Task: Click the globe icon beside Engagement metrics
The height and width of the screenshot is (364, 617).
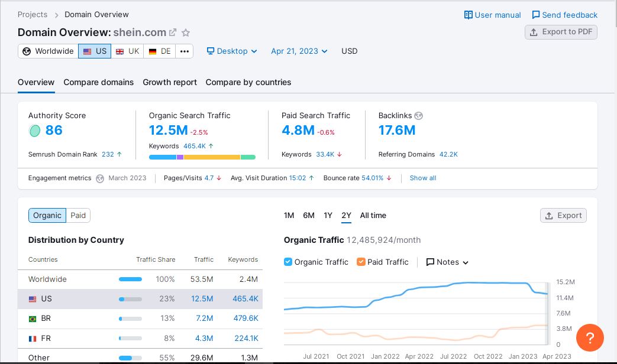Action: coord(100,178)
